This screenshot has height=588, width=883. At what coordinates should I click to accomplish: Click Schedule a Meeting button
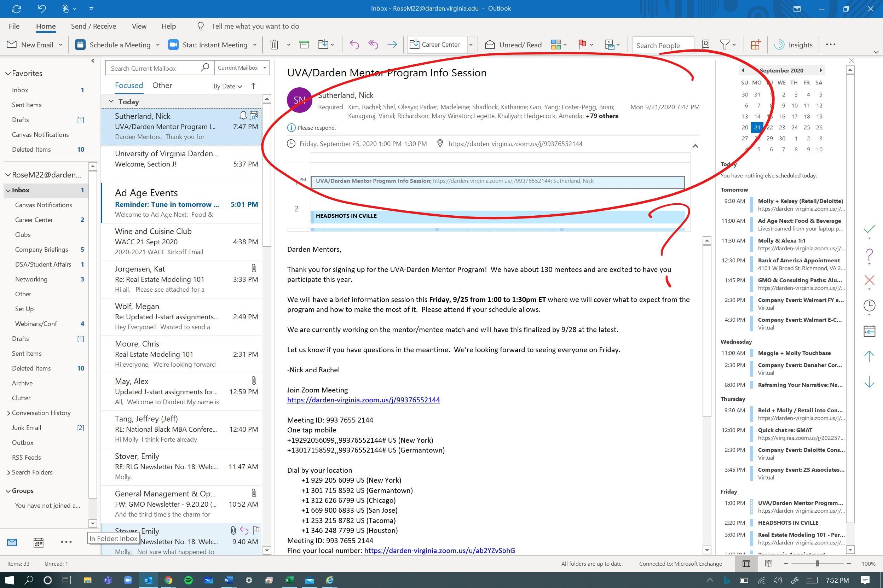[x=113, y=45]
